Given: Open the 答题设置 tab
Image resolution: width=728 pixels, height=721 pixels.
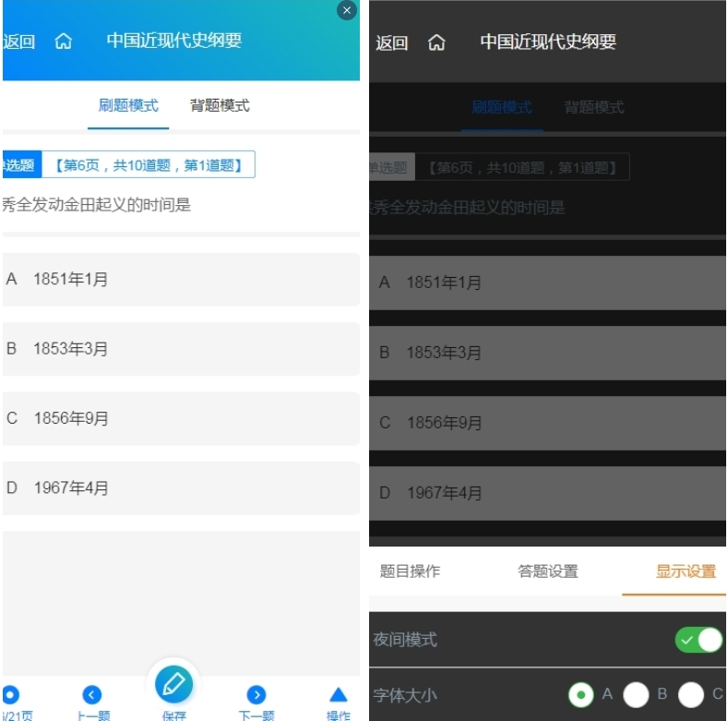Looking at the screenshot, I should click(548, 571).
